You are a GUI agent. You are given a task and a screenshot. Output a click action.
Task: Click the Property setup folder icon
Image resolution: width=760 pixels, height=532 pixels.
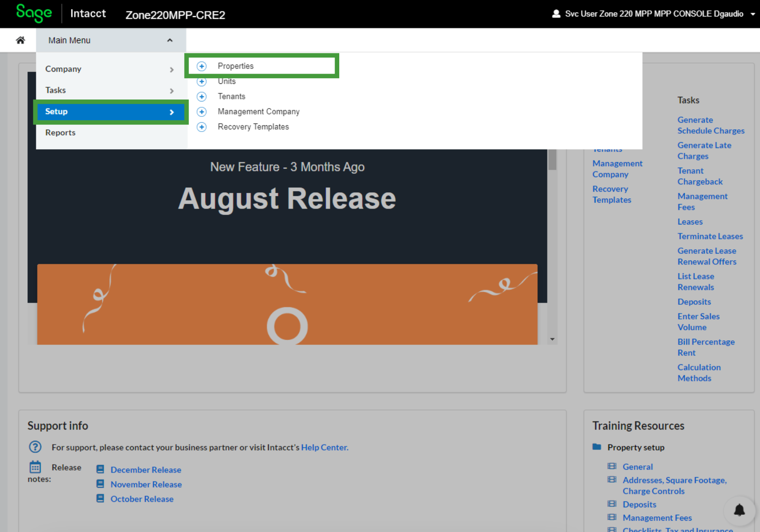click(597, 447)
